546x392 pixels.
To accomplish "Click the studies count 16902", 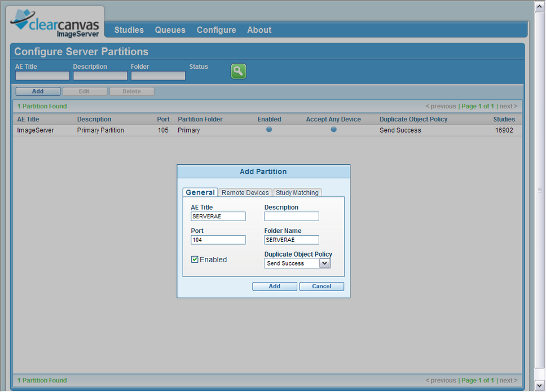I will click(x=504, y=130).
